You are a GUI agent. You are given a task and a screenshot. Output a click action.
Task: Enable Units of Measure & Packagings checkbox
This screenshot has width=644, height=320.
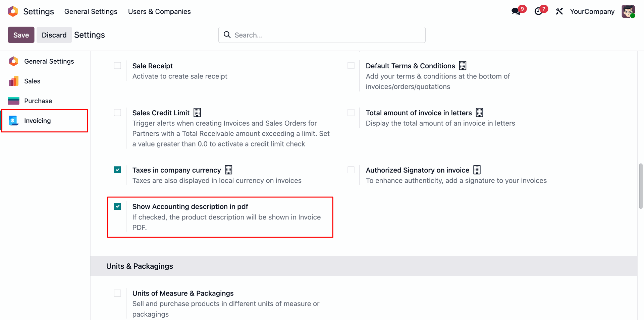click(x=117, y=293)
